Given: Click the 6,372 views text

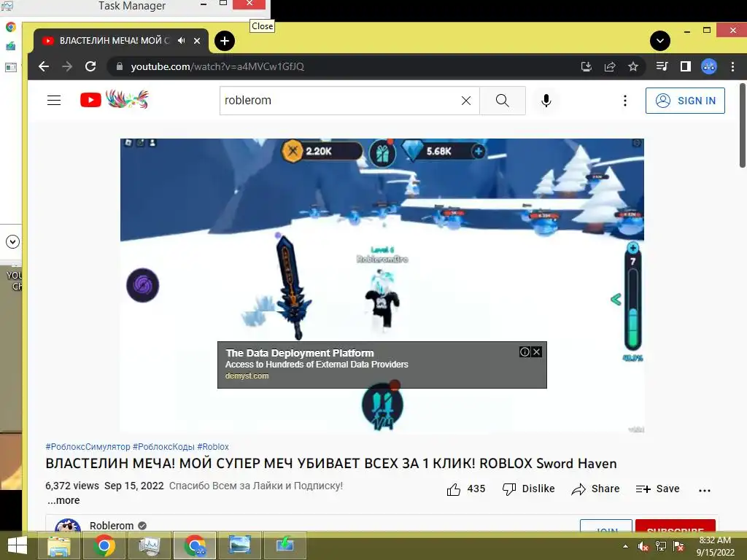Looking at the screenshot, I should tap(72, 486).
